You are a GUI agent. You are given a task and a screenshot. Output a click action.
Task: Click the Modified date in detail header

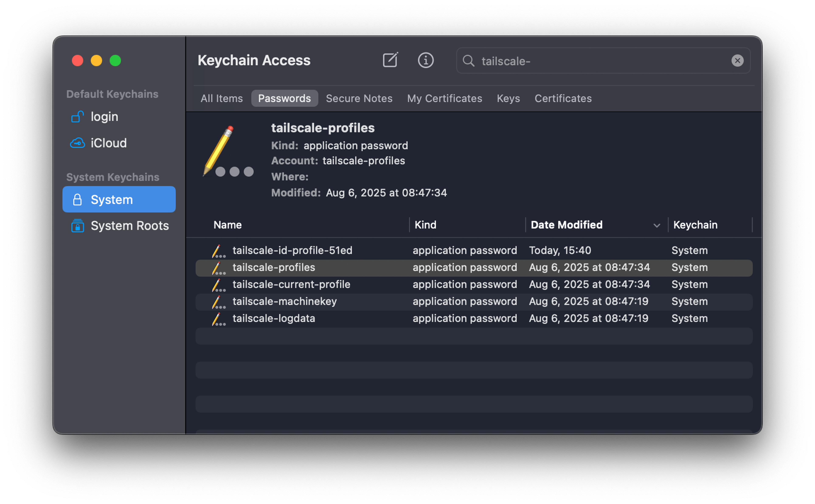[x=386, y=193]
